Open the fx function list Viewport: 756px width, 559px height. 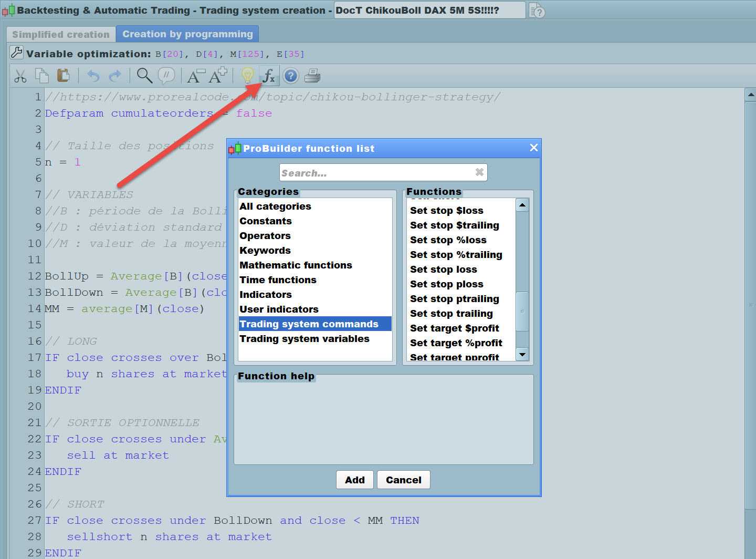click(x=269, y=76)
